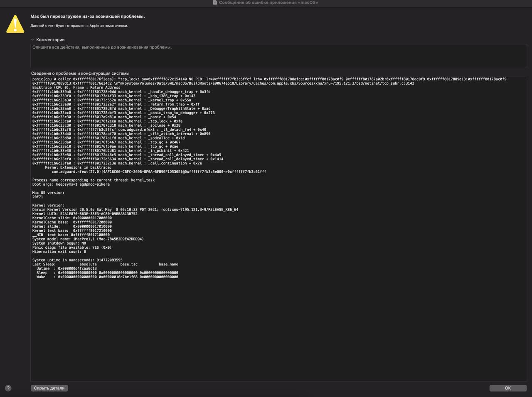Screen dimensions: 532x397
Task: Click the com.adguard.nfext(27.0) UUID line
Action: 159,172
